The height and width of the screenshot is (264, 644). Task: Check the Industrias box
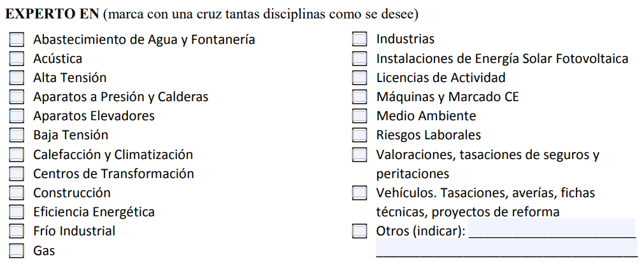click(x=360, y=39)
